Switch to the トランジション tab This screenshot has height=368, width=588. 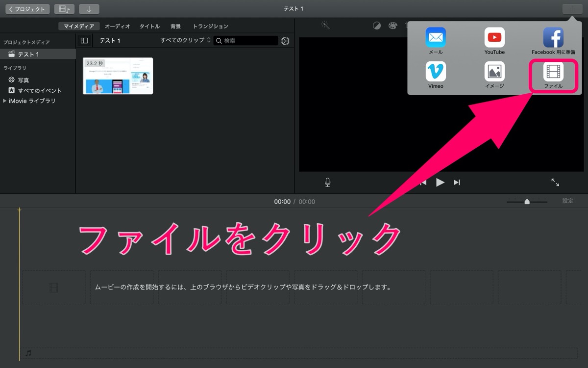210,26
